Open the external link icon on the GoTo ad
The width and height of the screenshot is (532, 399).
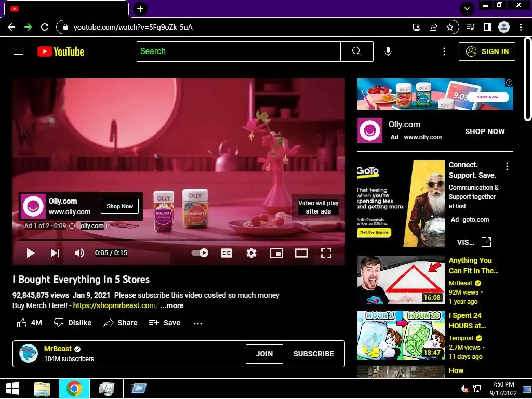pos(486,242)
